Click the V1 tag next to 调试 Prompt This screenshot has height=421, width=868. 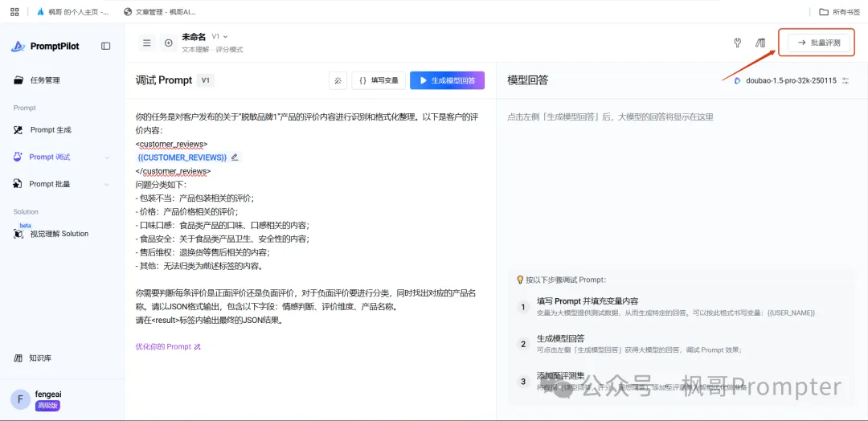coord(206,80)
